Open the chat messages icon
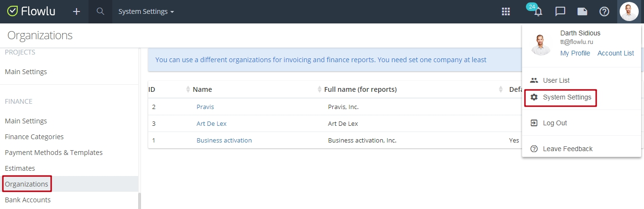This screenshot has width=644, height=209. [x=560, y=11]
